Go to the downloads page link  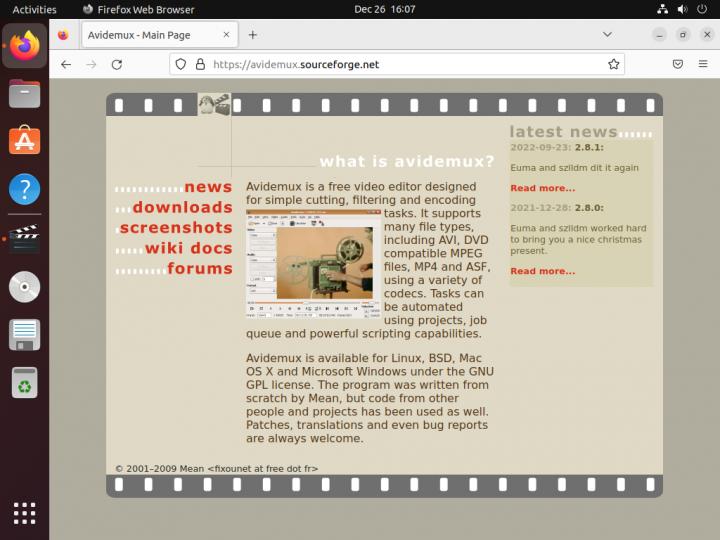tap(182, 207)
